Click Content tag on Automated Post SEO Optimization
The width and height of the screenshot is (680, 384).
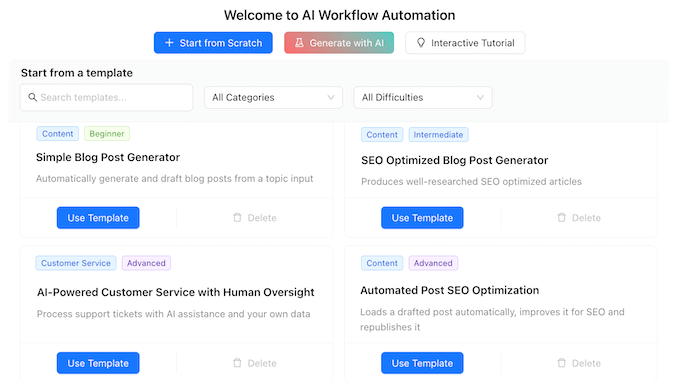382,263
